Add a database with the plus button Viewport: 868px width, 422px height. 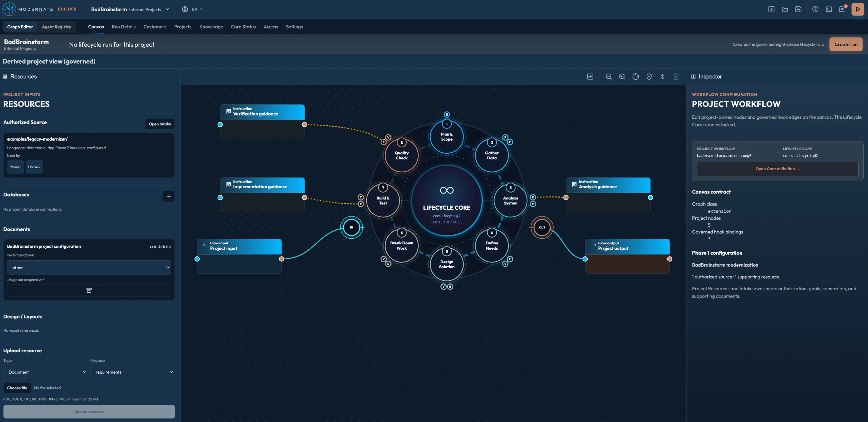pos(169,196)
